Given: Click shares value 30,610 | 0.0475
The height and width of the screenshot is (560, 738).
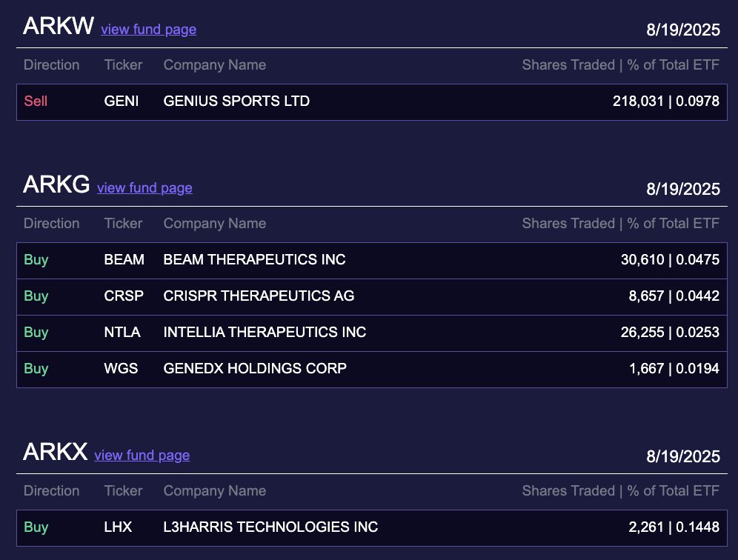Looking at the screenshot, I should click(671, 260).
